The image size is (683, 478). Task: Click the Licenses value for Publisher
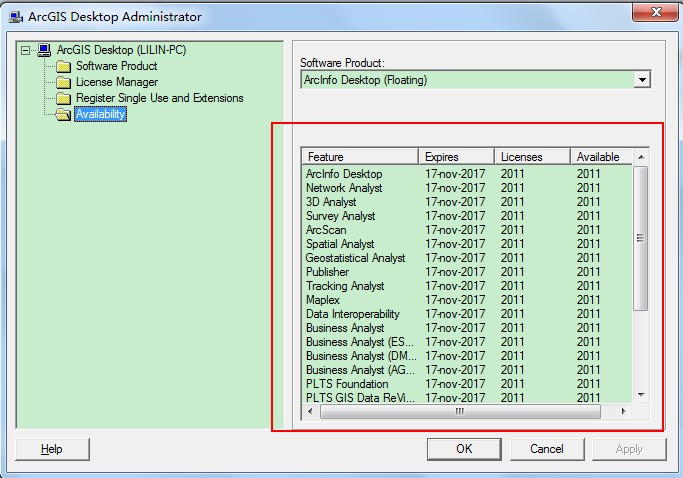(512, 272)
